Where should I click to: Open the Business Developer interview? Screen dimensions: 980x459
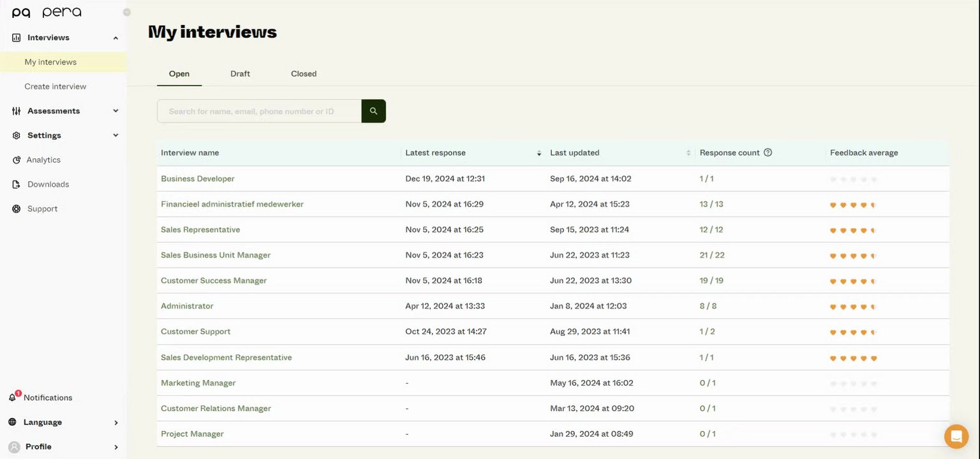click(198, 178)
